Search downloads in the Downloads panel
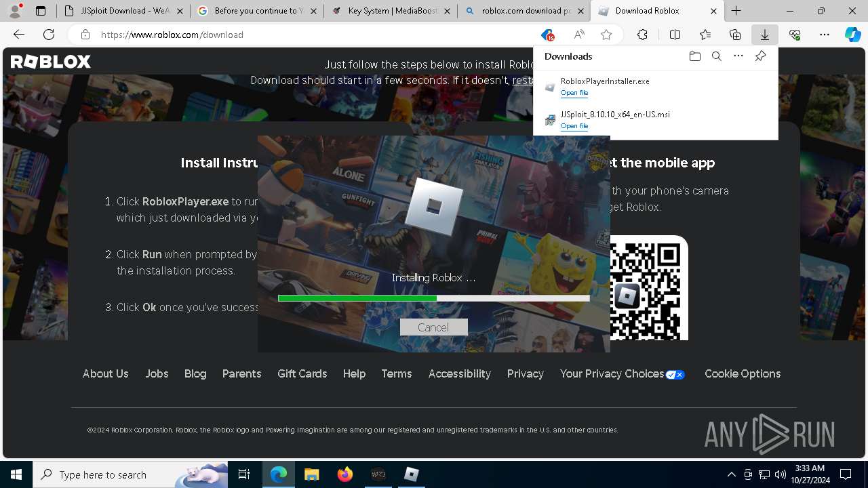Screen dimensions: 868x488 coord(717,56)
